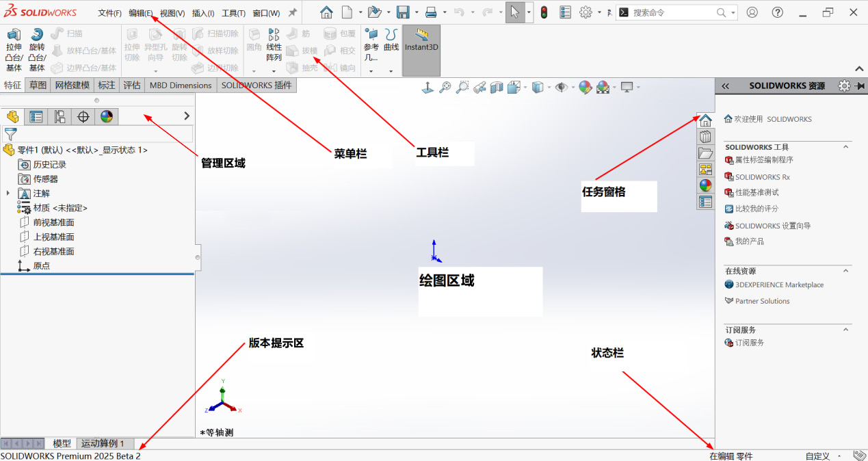Screen dimensions: 868x461
Task: Open the Design Library task pane icon
Action: pos(705,137)
